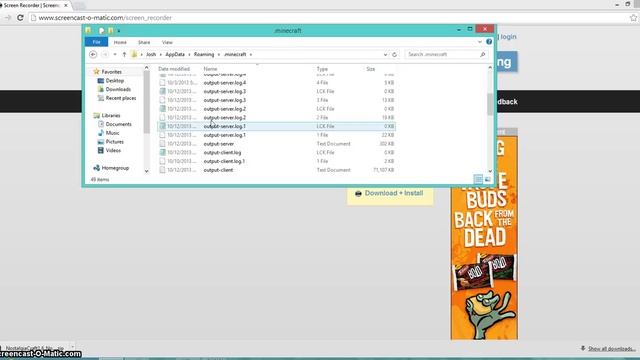The width and height of the screenshot is (640, 360).
Task: Refresh the .minecraft folder view
Action: [394, 54]
